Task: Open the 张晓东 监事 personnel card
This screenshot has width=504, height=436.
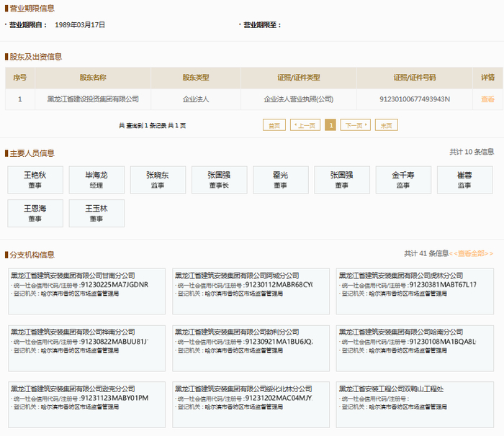Action: pyautogui.click(x=158, y=180)
